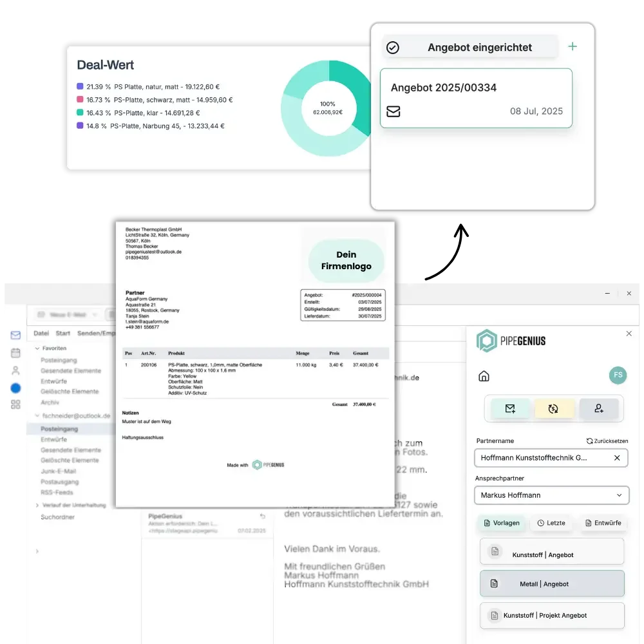644x644 pixels.
Task: Select the Kunststoff | Projekt Angebot template
Action: (x=552, y=615)
